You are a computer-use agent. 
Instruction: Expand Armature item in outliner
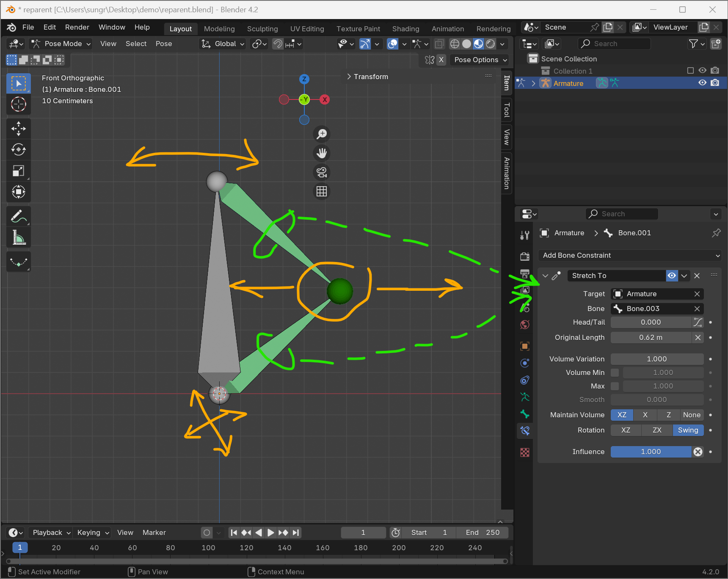pos(533,83)
